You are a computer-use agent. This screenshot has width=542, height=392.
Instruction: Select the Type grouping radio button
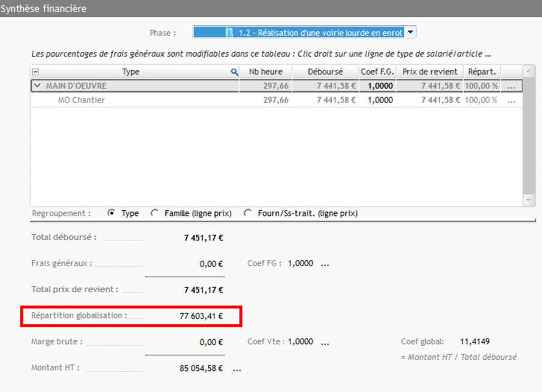pyautogui.click(x=111, y=213)
